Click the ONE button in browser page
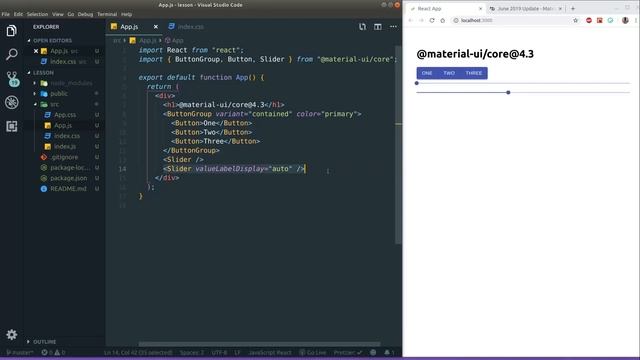Screen dimensions: 640x360 coord(427,73)
